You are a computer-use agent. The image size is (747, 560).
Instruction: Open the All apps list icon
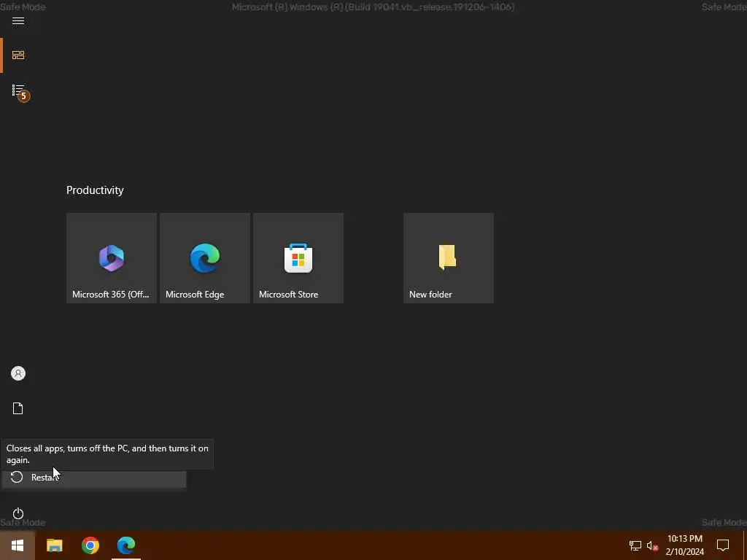point(18,90)
